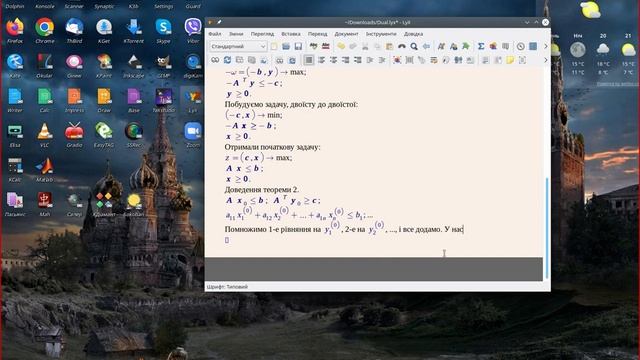Click status bar text 'Шрифт: Типовий'

click(x=227, y=287)
